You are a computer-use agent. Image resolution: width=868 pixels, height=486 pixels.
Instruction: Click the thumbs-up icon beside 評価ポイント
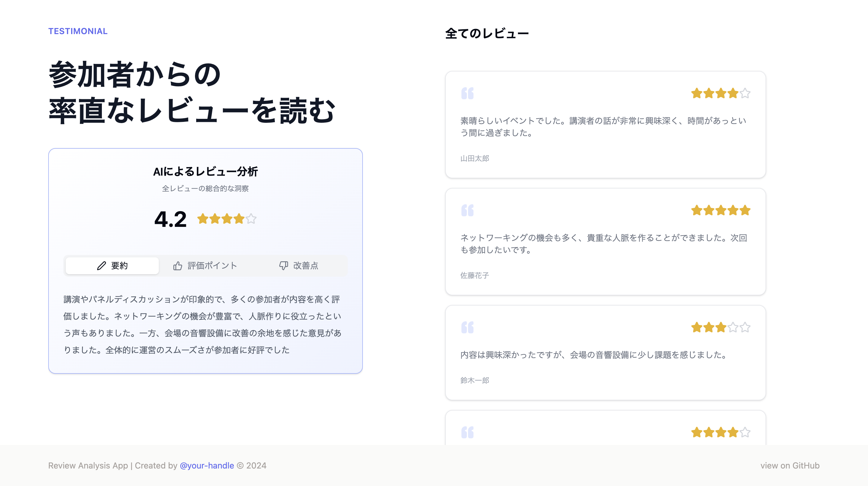[178, 265]
